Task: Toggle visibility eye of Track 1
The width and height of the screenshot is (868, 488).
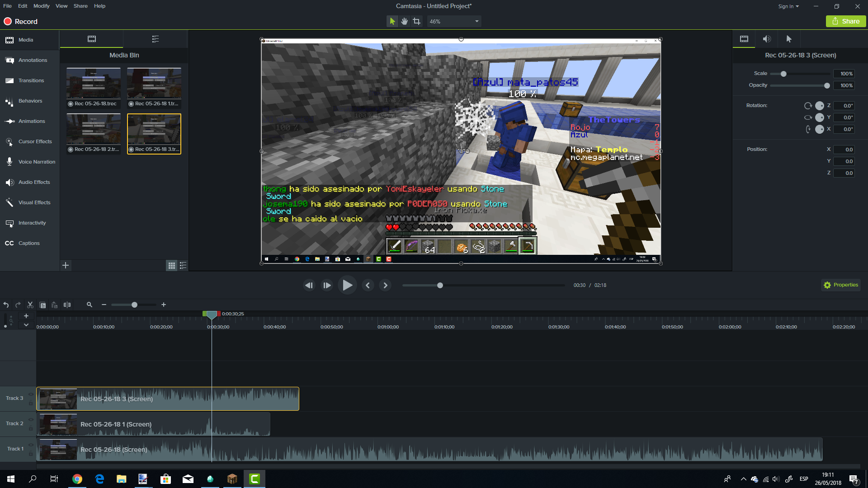Action: click(31, 445)
